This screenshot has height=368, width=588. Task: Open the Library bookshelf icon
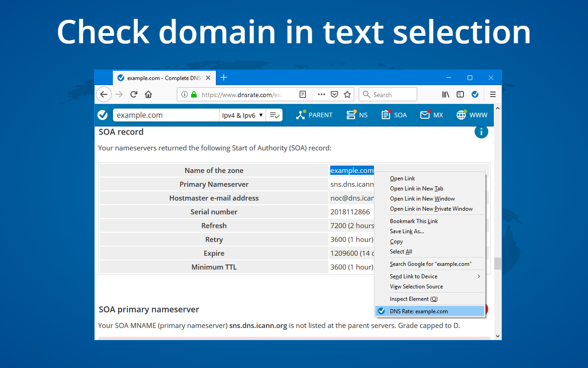(x=446, y=94)
